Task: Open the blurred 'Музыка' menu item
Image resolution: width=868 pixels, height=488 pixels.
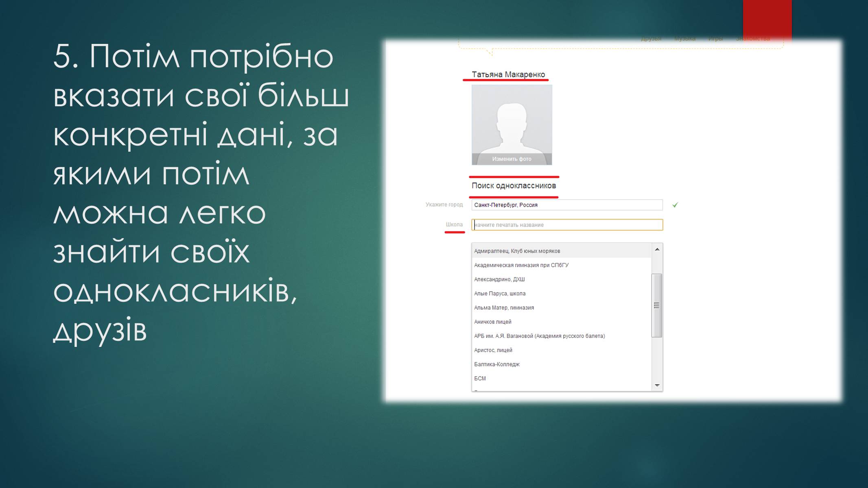Action: pos(685,39)
